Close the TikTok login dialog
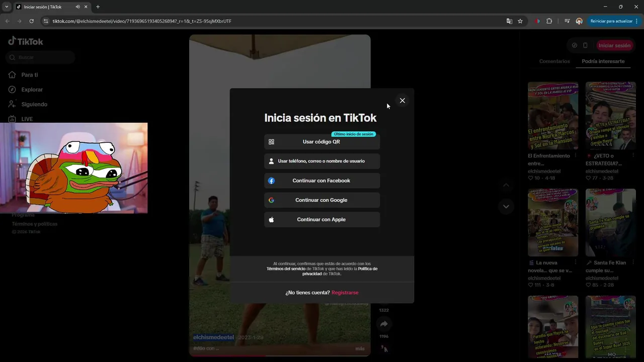644x362 pixels. pyautogui.click(x=402, y=101)
